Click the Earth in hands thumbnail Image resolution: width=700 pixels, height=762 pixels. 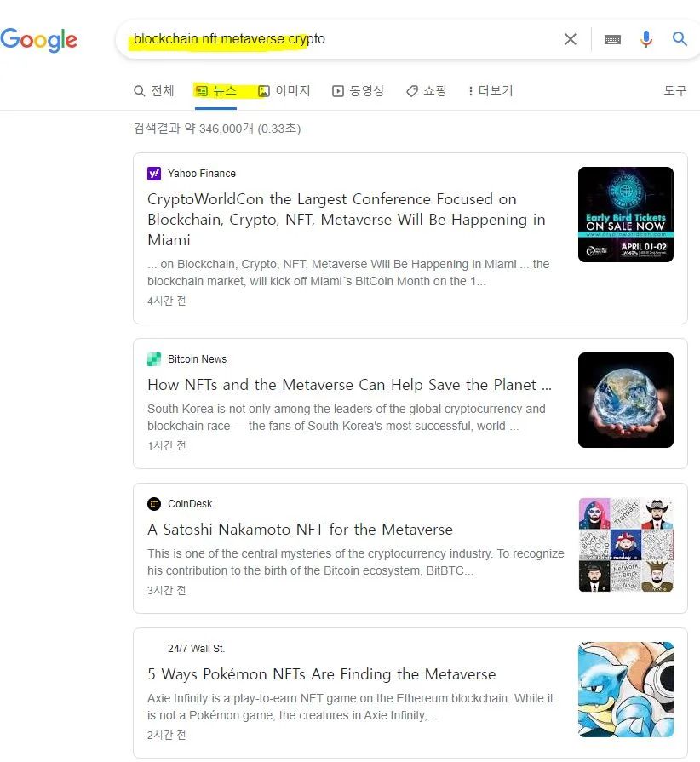(x=625, y=400)
